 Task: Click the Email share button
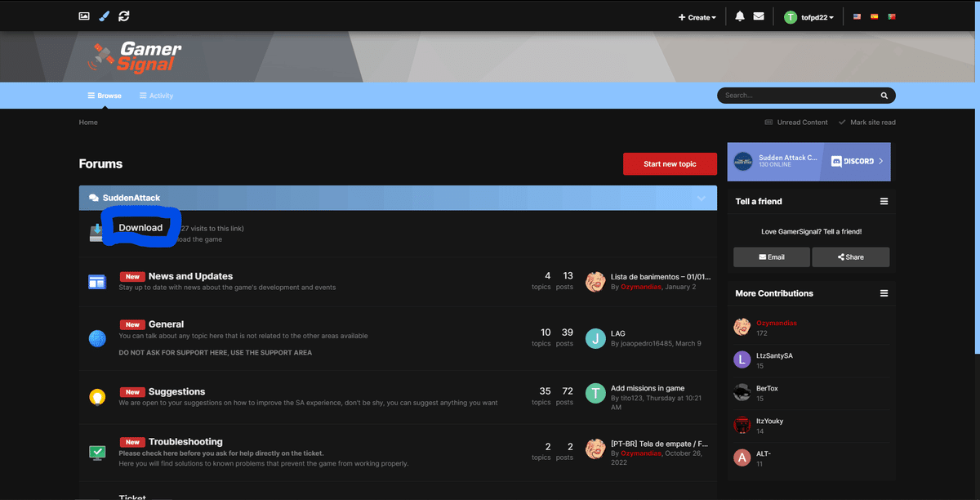[x=771, y=257]
